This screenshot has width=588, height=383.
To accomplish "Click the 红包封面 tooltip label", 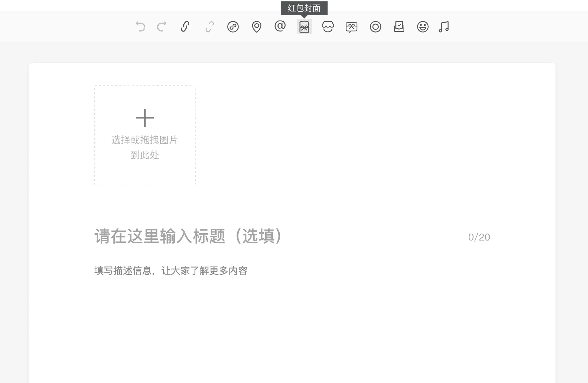I will [304, 8].
